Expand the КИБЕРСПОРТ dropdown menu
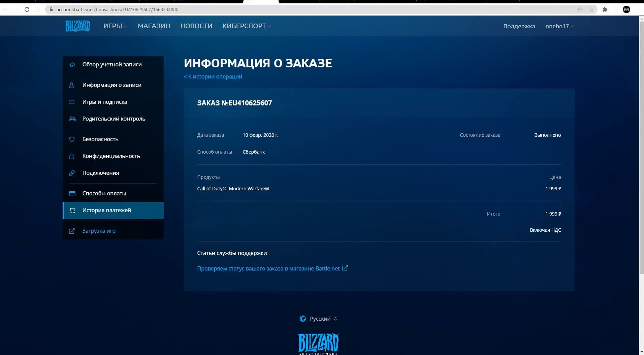This screenshot has height=355, width=644. tap(247, 26)
